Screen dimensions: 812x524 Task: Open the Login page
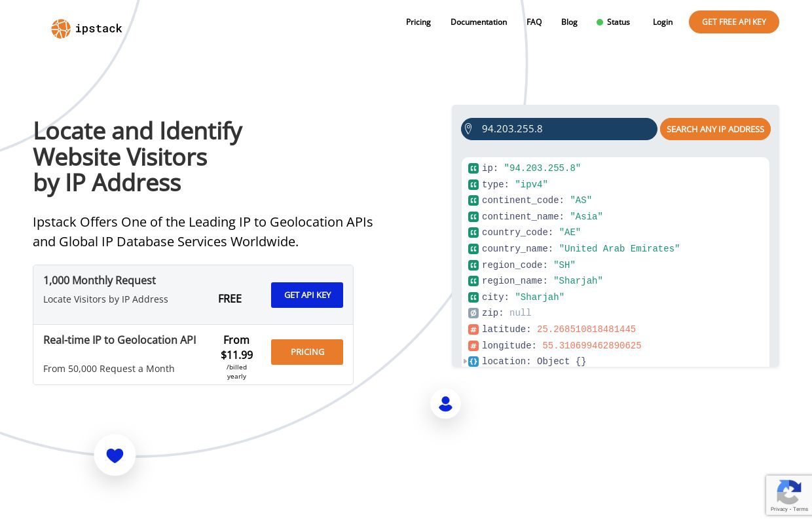click(663, 22)
